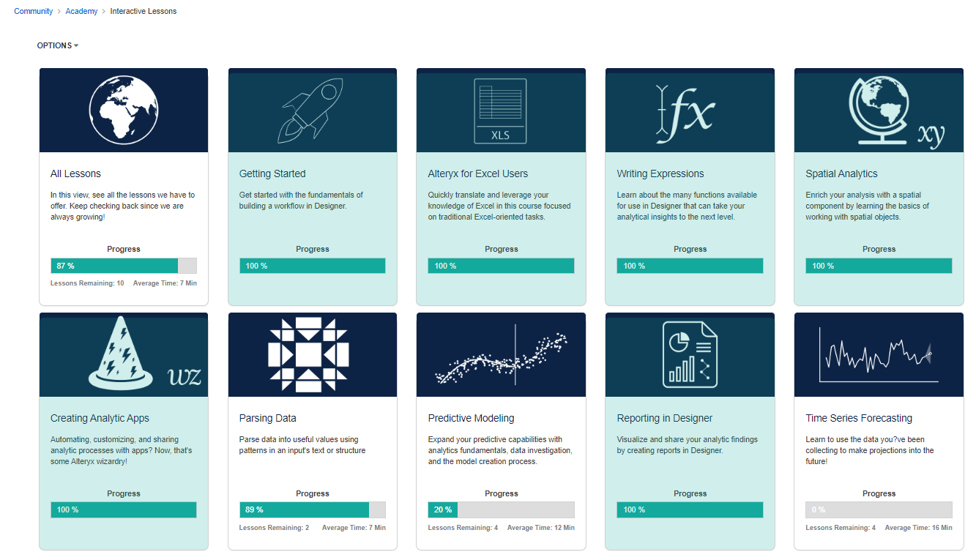
Task: Click the XLS spreadsheet icon
Action: (501, 110)
